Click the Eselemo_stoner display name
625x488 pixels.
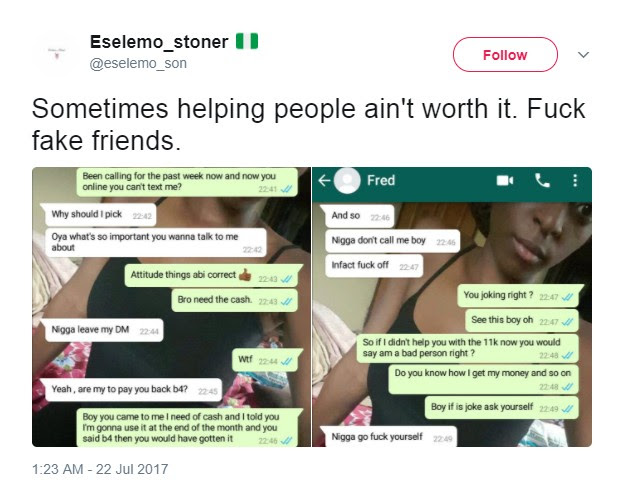pyautogui.click(x=159, y=42)
